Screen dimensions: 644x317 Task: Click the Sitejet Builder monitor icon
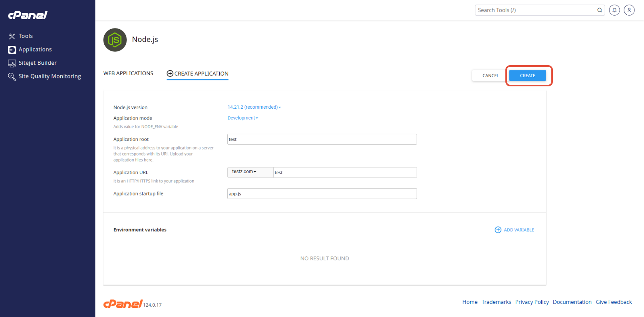[x=12, y=63]
